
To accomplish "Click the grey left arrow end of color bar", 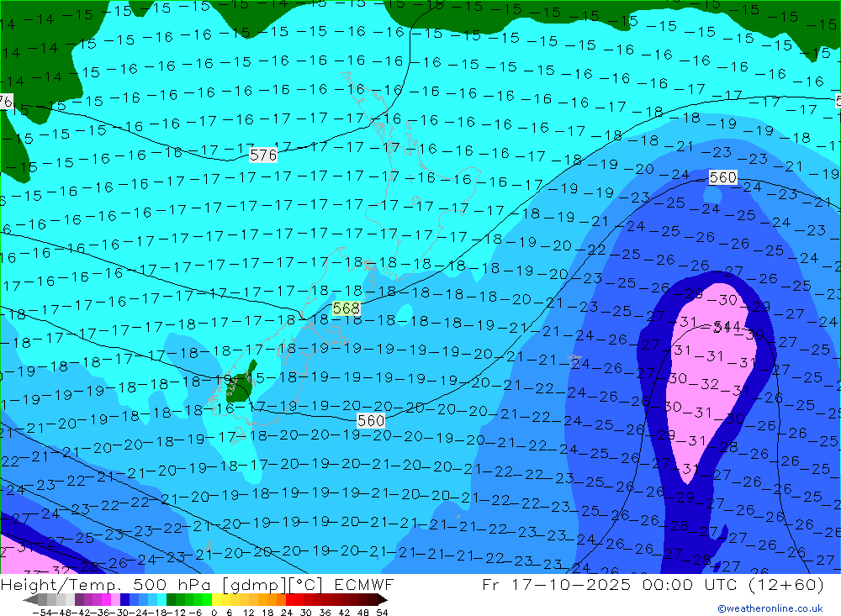I will point(30,600).
